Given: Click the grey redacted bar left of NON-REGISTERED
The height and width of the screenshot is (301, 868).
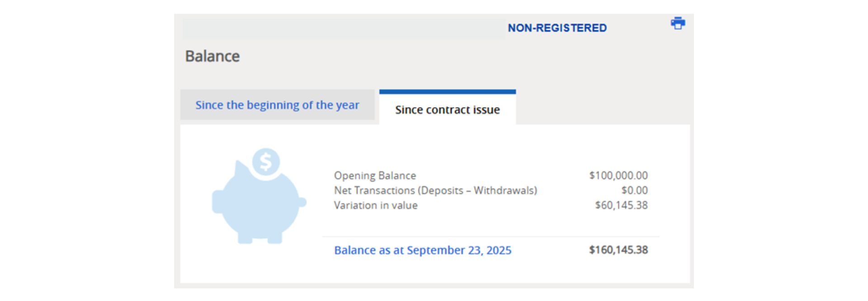Looking at the screenshot, I should 344,28.
